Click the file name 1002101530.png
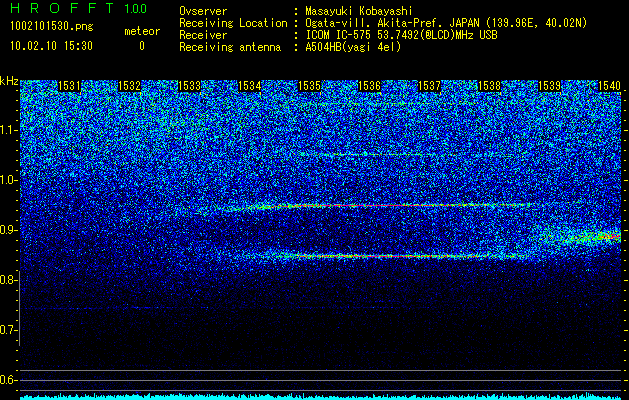 tap(51, 27)
